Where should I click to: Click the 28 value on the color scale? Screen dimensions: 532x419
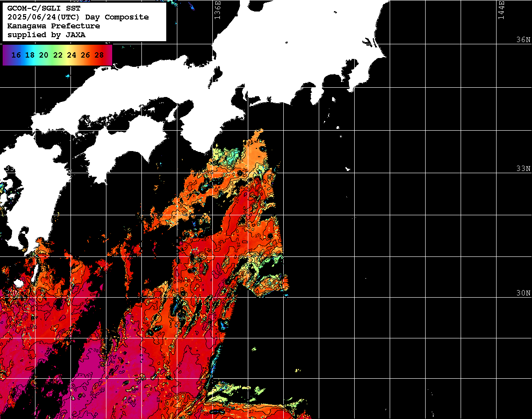(x=99, y=55)
